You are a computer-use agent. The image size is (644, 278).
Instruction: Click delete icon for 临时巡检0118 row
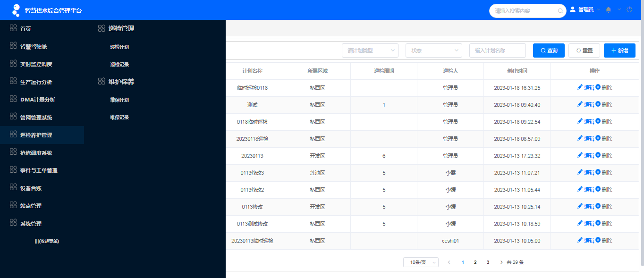(598, 87)
